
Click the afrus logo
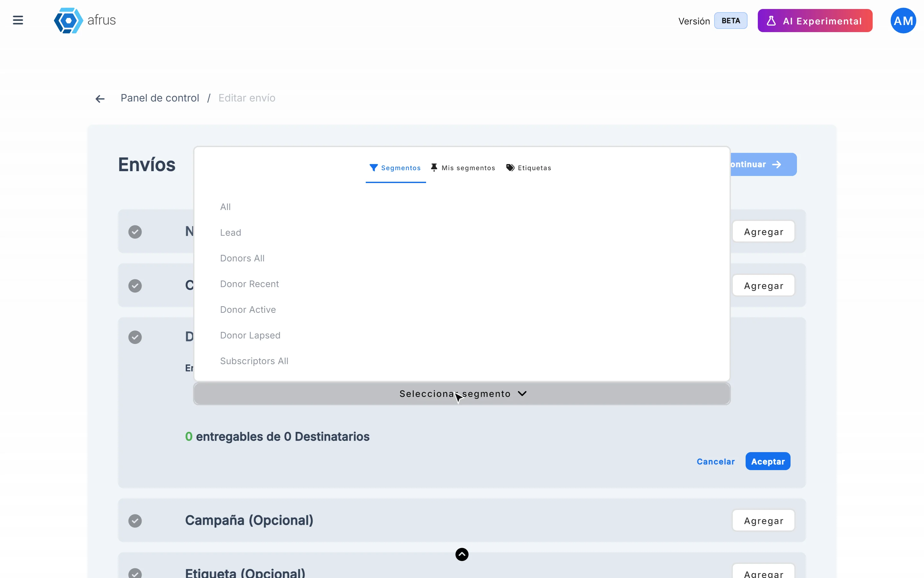pos(85,20)
